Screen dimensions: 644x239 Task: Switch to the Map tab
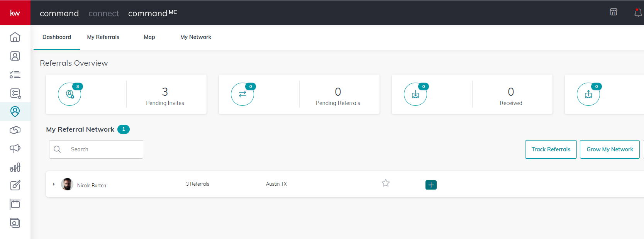[149, 37]
